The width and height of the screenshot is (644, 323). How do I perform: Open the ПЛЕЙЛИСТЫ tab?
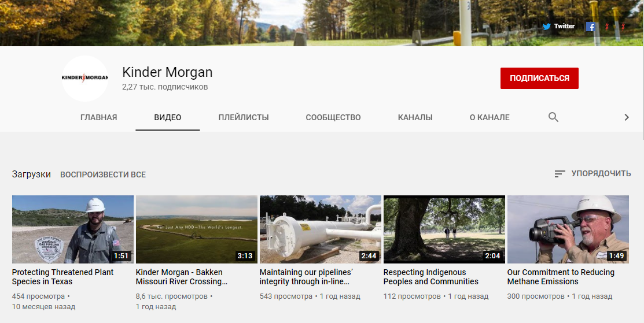pos(244,117)
